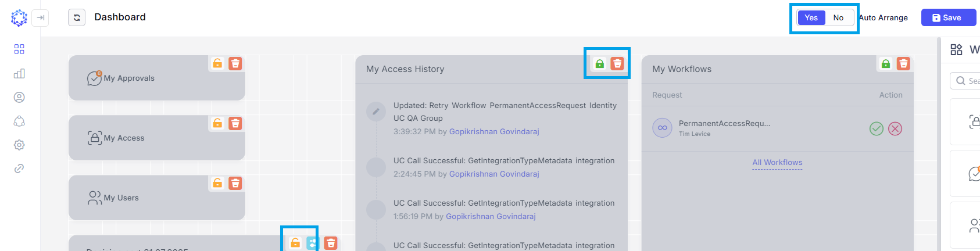Expand the sidebar with arrow button
The image size is (980, 251).
(40, 17)
